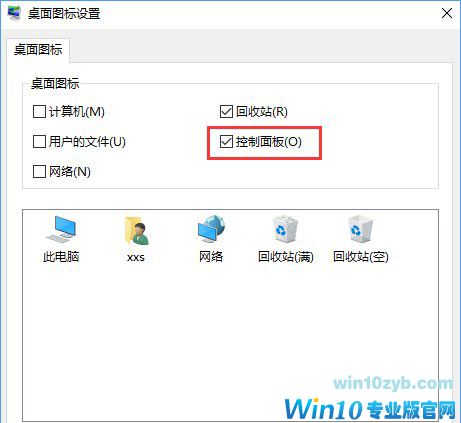Uncheck the 回收站(R) checkbox
The image size is (461, 423).
(226, 111)
